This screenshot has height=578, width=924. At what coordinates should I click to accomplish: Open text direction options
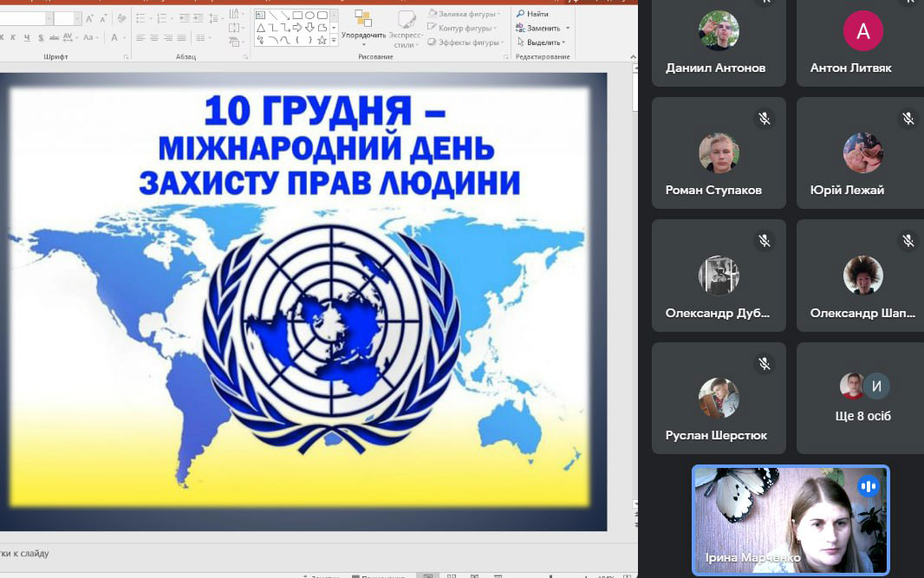[235, 14]
